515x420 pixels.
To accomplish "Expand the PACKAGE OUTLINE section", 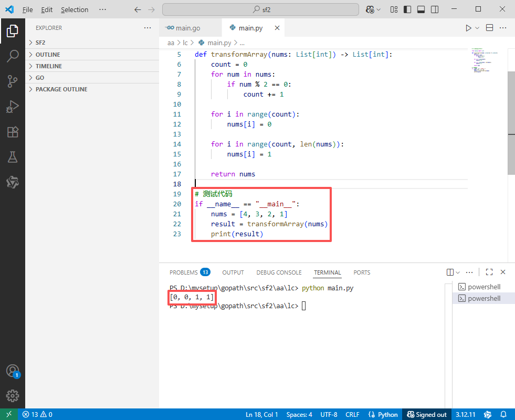I will pyautogui.click(x=92, y=89).
